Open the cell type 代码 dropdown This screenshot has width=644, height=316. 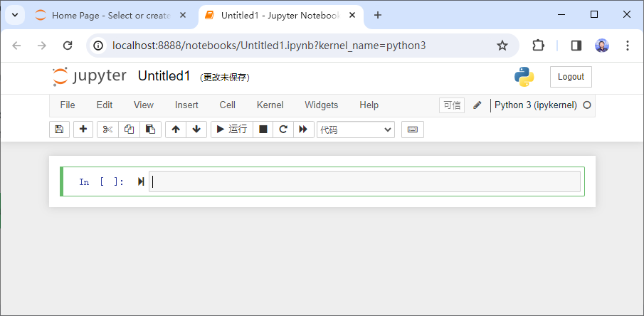(356, 130)
